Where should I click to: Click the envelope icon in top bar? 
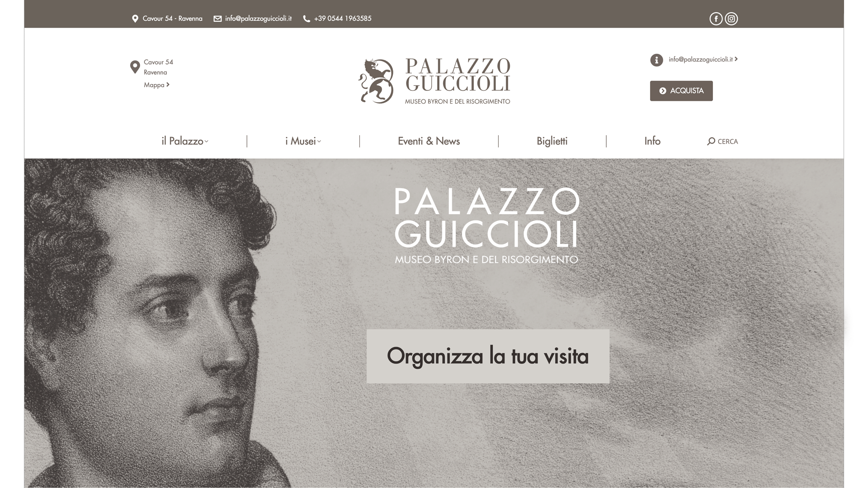tap(217, 19)
